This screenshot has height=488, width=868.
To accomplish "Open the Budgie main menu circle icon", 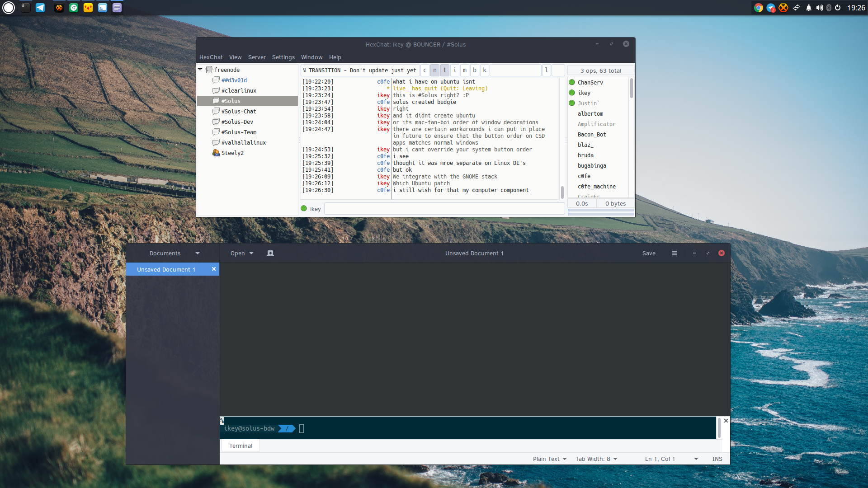I will click(9, 8).
